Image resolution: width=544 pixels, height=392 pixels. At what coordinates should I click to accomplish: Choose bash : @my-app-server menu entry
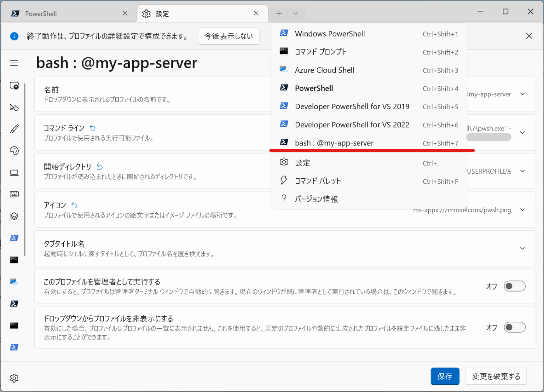tap(369, 143)
